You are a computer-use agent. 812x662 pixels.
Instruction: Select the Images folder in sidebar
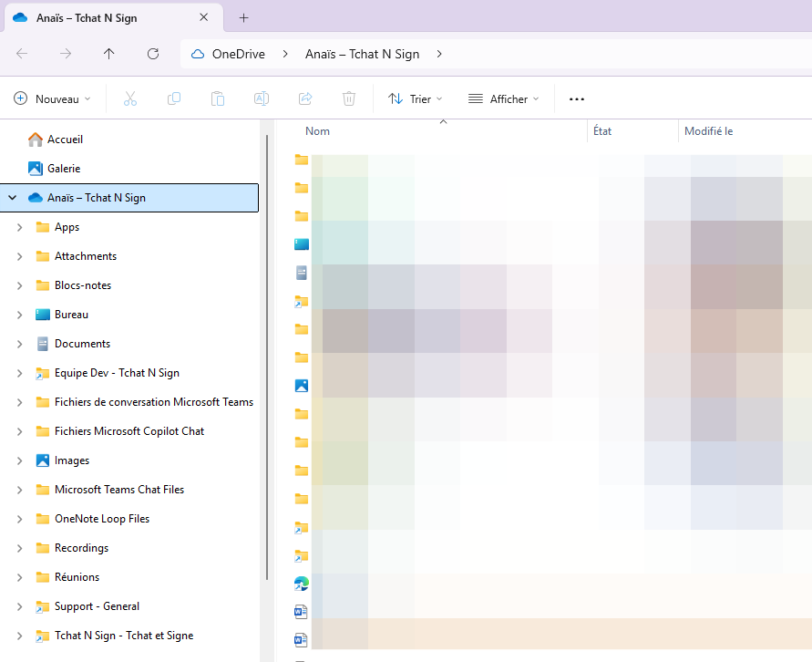coord(72,460)
